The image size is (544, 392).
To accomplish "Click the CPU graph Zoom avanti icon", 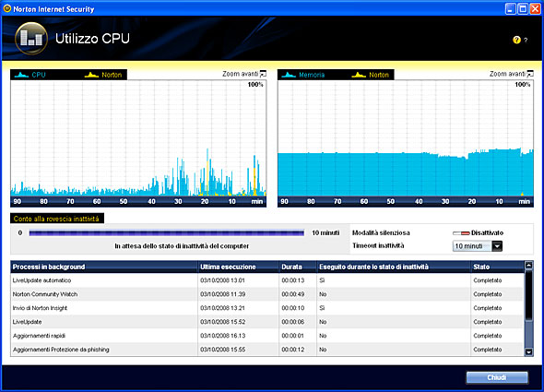I will click(x=264, y=74).
